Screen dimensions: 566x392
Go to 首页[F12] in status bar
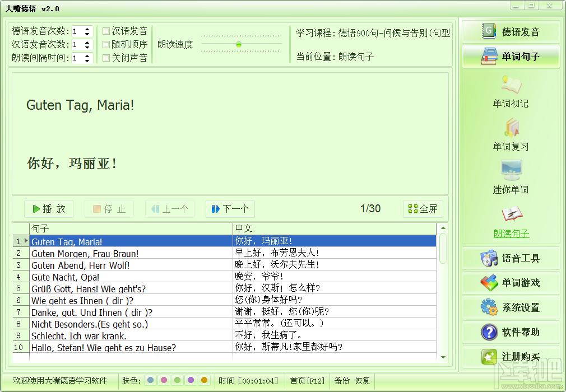pyautogui.click(x=307, y=381)
